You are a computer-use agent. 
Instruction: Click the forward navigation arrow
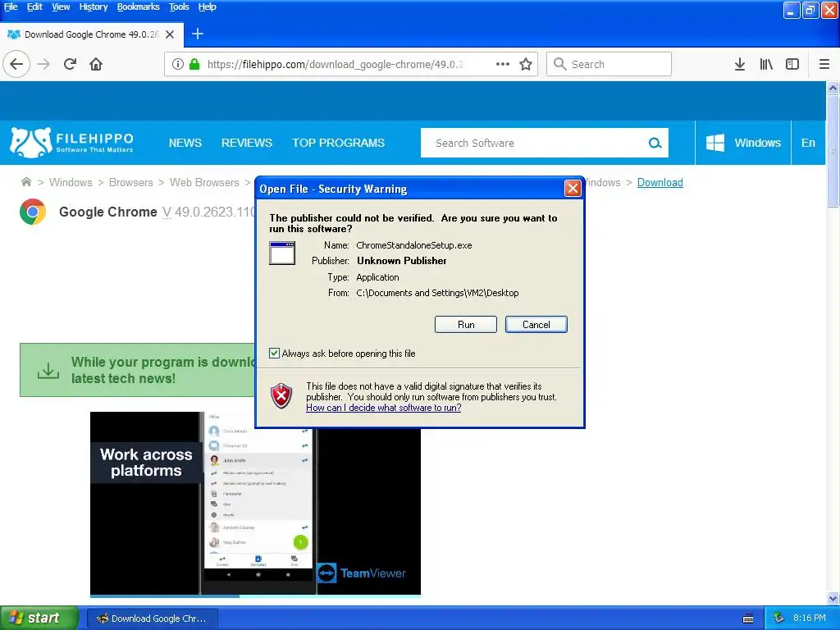click(x=43, y=64)
